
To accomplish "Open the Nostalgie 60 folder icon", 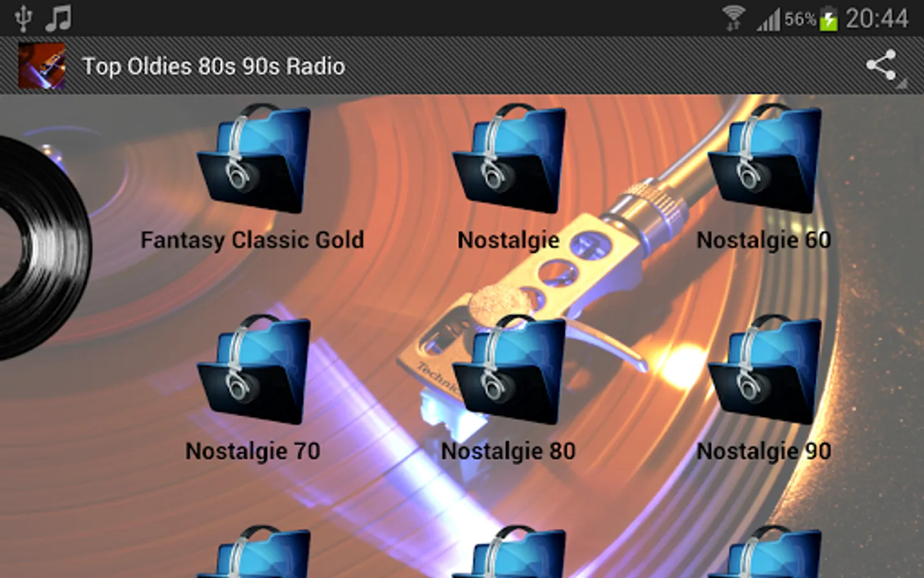I will [764, 159].
